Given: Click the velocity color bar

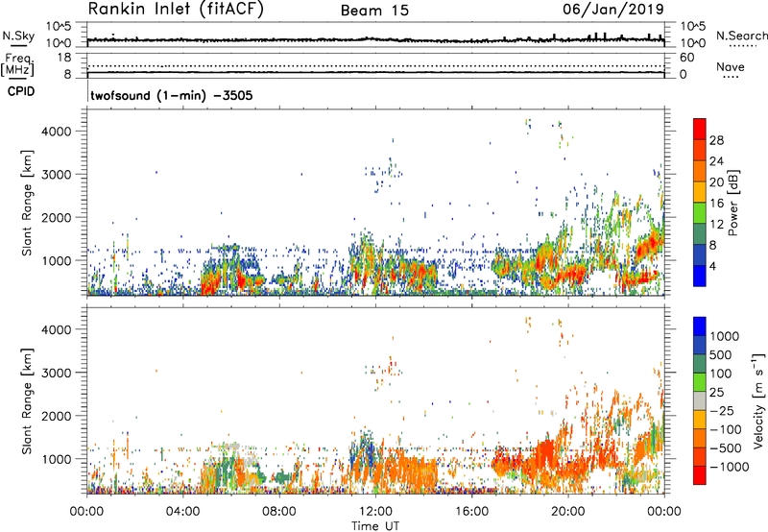Looking at the screenshot, I should [x=700, y=400].
